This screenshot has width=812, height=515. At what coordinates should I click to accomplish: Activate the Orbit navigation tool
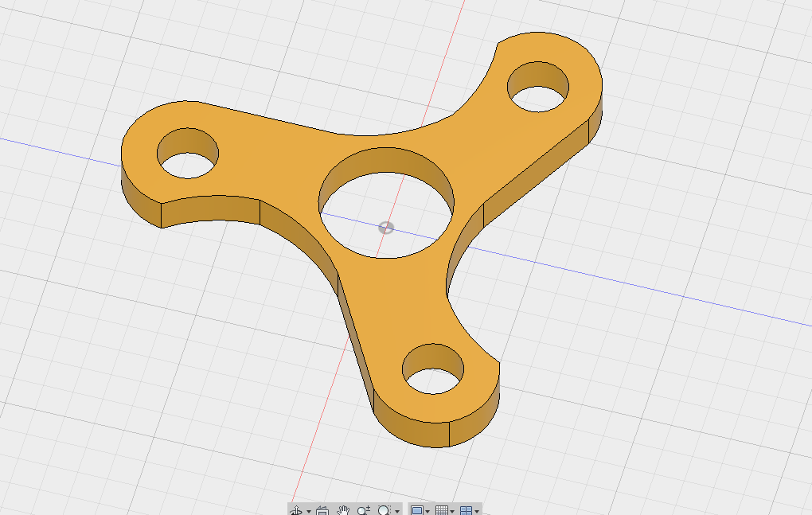coord(296,511)
